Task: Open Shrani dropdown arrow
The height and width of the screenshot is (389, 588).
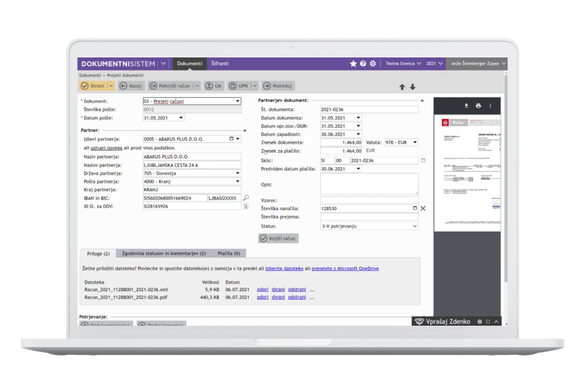Action: point(111,86)
